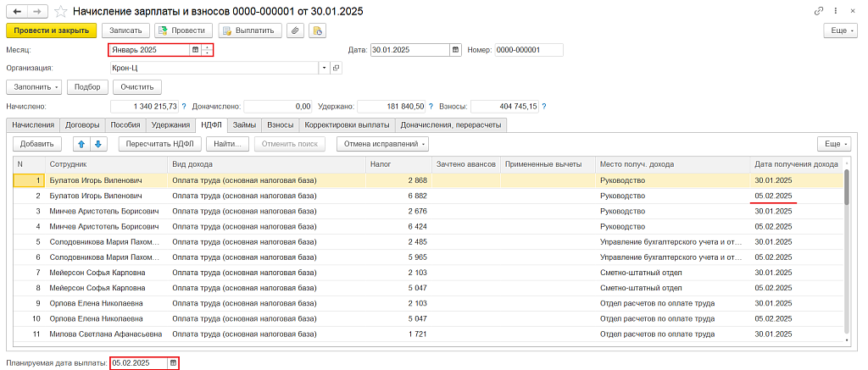Show help for Начислено amount

184,106
